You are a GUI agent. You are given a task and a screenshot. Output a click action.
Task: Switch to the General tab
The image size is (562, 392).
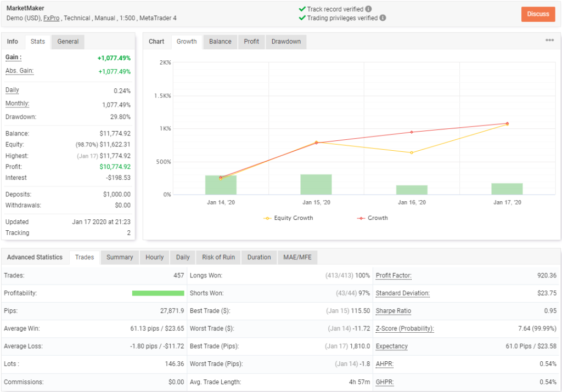pyautogui.click(x=68, y=42)
